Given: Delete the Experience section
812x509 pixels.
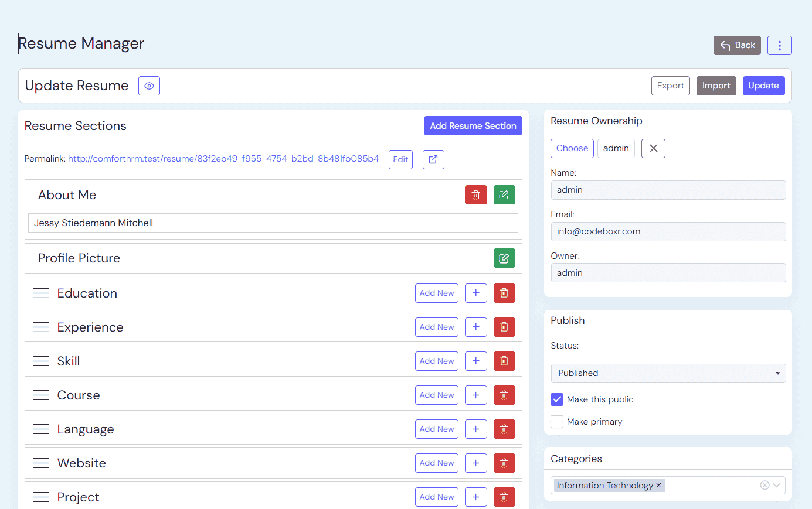Looking at the screenshot, I should coord(504,327).
